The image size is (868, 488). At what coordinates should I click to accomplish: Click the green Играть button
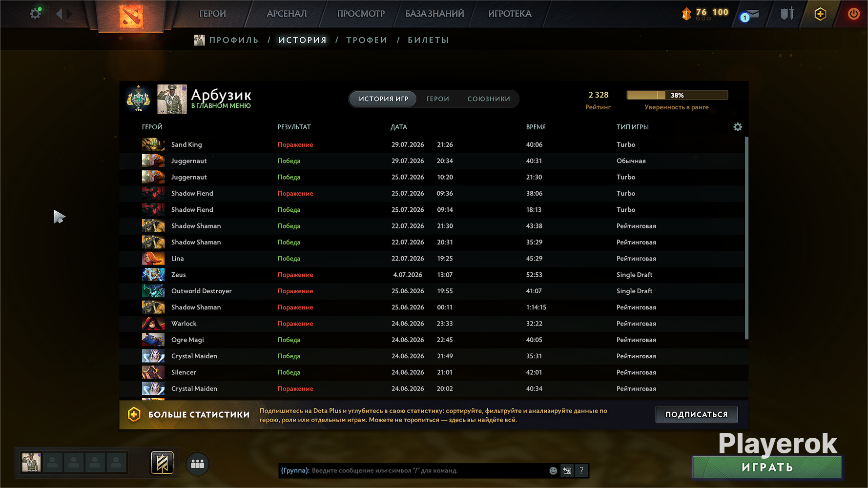pyautogui.click(x=767, y=467)
